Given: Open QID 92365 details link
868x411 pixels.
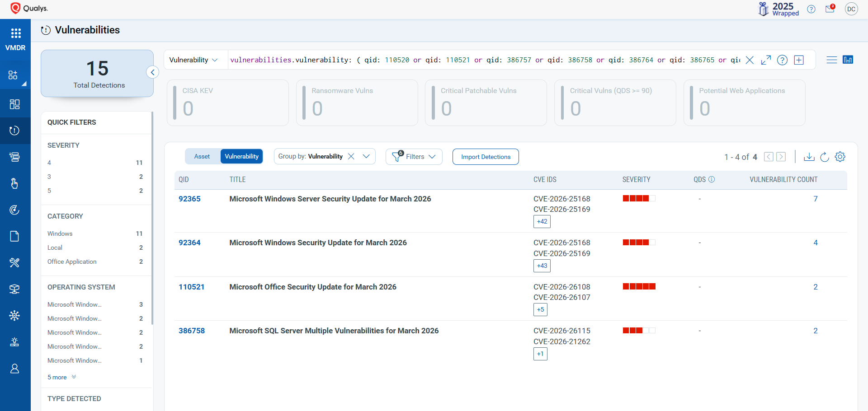Looking at the screenshot, I should pos(189,199).
